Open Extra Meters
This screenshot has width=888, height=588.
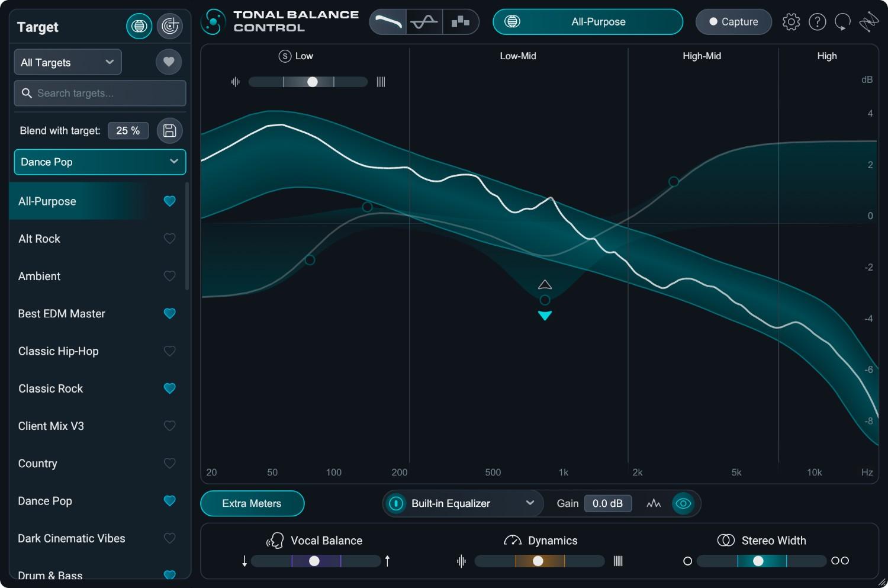pos(252,503)
